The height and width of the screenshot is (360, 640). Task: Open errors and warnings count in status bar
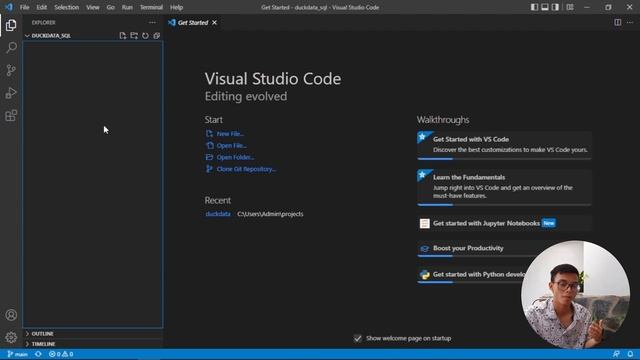[x=61, y=354]
